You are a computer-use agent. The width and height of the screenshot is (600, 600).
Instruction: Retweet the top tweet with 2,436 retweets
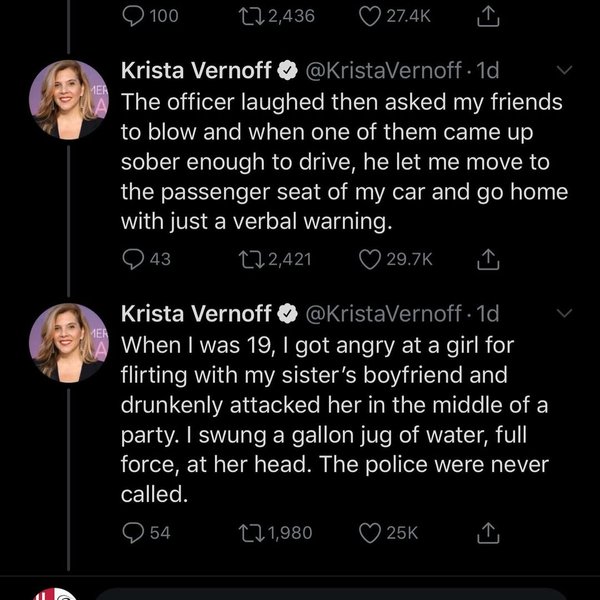[250, 17]
